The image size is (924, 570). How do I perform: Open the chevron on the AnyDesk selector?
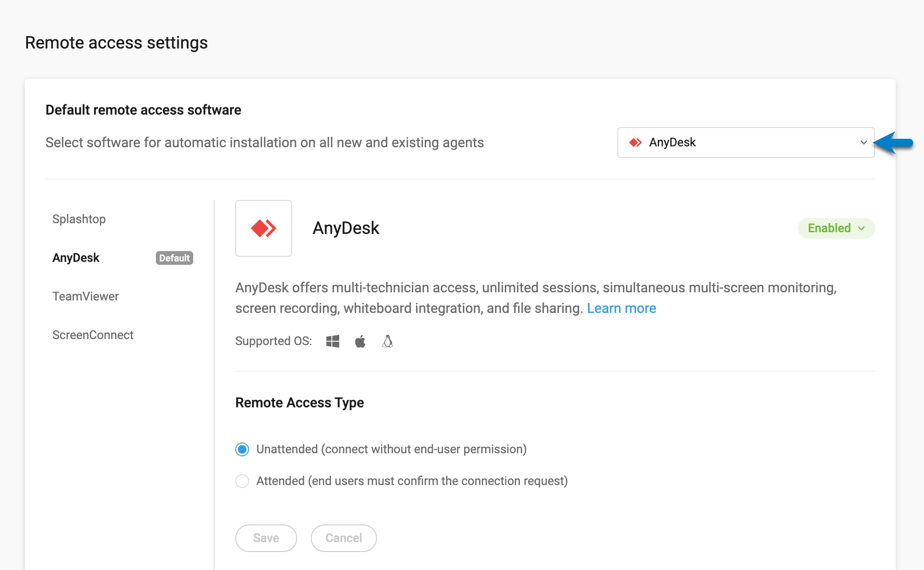pyautogui.click(x=863, y=142)
